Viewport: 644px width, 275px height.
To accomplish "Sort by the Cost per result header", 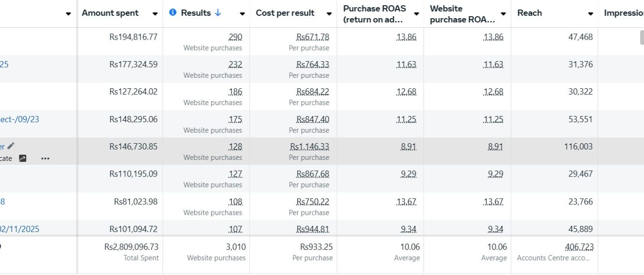I will pos(285,13).
